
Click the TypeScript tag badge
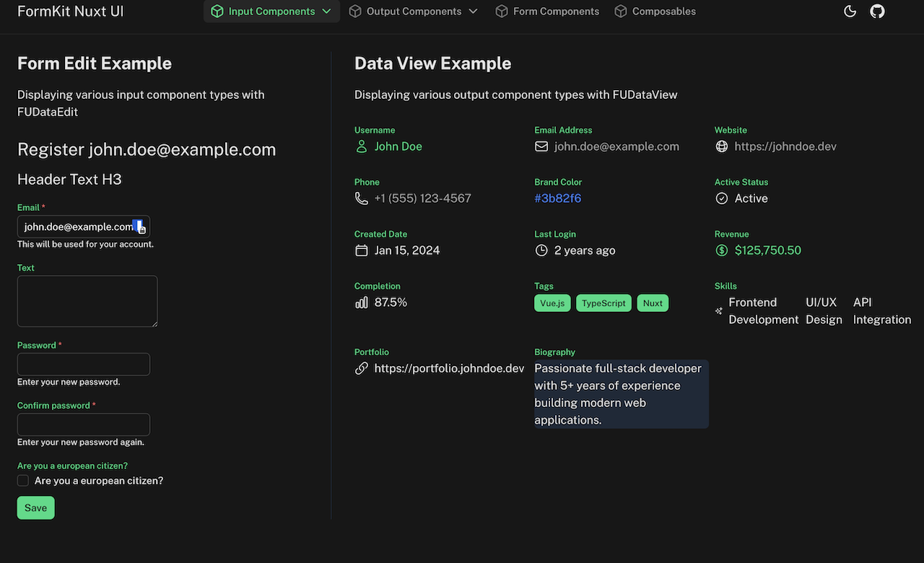pyautogui.click(x=603, y=303)
